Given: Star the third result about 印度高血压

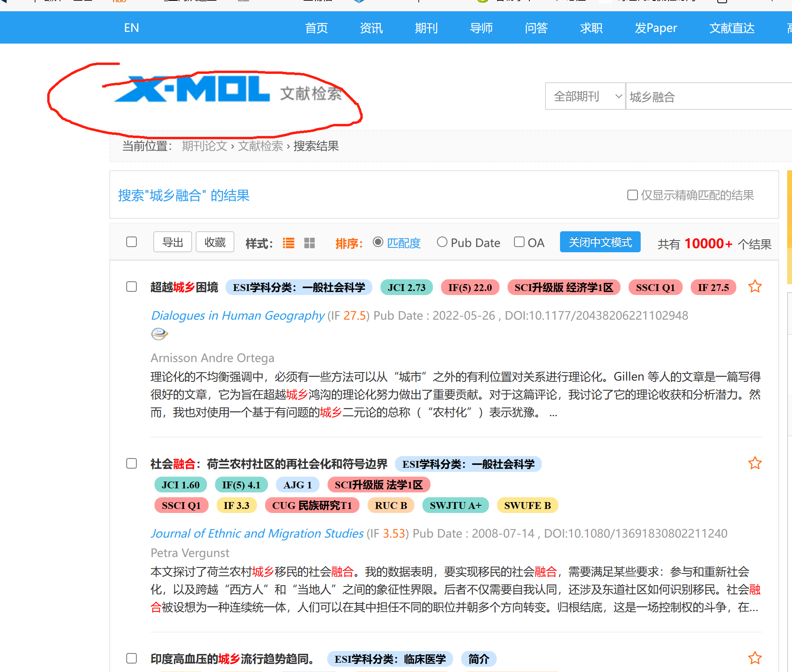Looking at the screenshot, I should click(754, 658).
